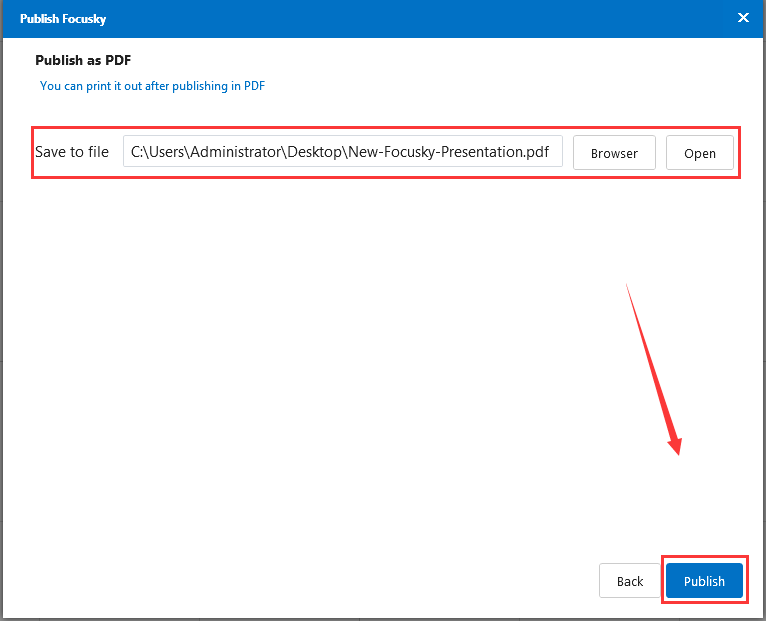This screenshot has height=621, width=766.
Task: Click the Open button beside Browser
Action: coord(700,153)
